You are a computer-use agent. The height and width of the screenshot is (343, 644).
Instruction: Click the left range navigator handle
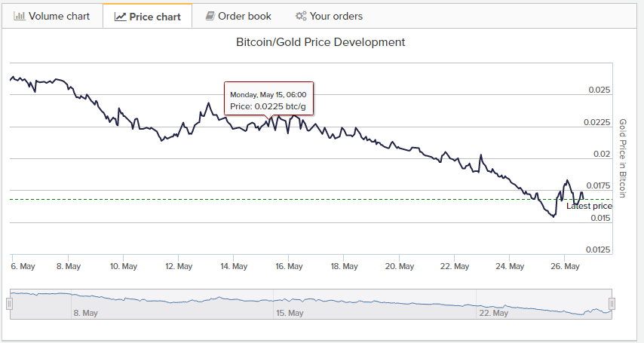pos(10,304)
